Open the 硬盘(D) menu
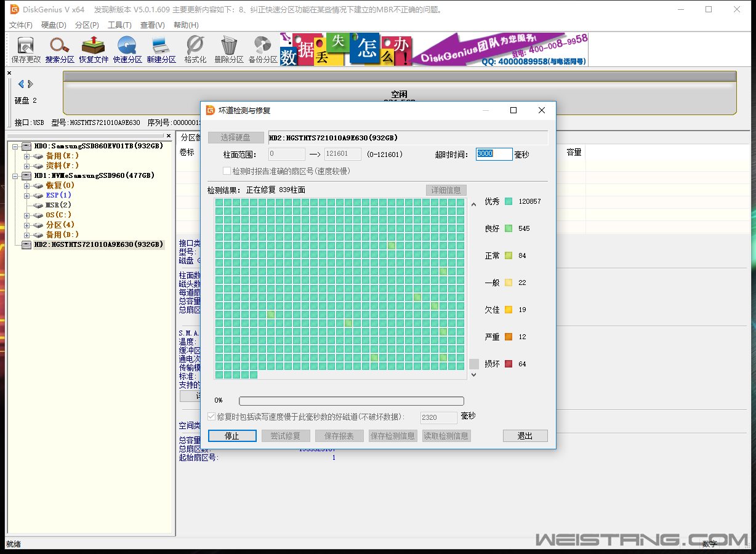Screen dimensions: 756x554 (54, 25)
